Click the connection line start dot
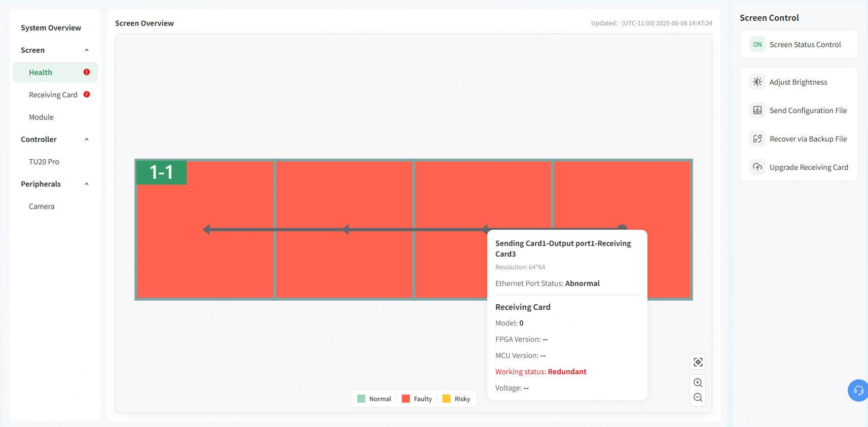 click(622, 227)
